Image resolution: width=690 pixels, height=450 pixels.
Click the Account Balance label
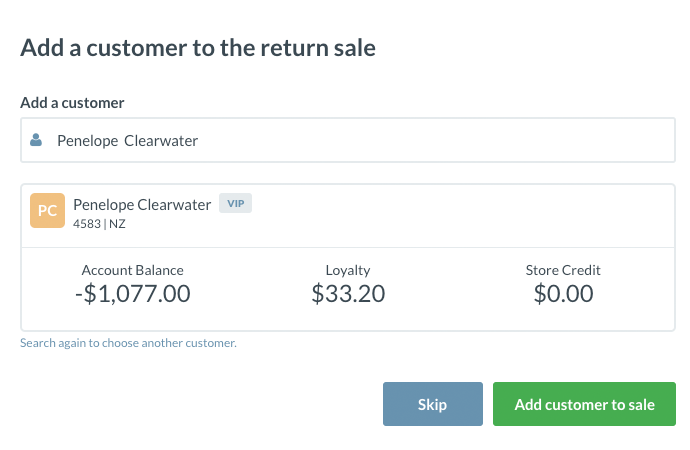[133, 270]
